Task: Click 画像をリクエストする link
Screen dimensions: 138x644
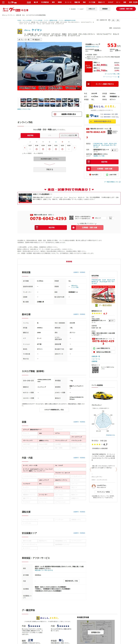Action: coord(24,109)
